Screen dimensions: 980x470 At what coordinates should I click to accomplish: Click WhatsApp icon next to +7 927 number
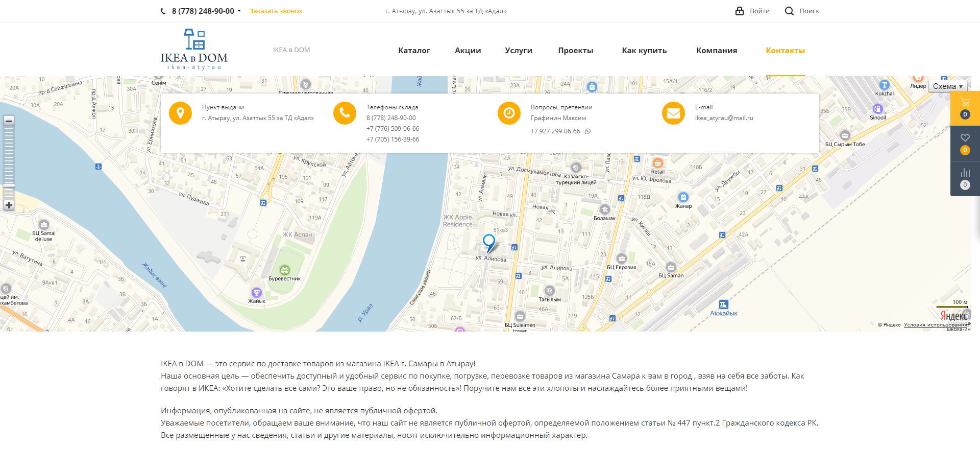click(x=588, y=131)
